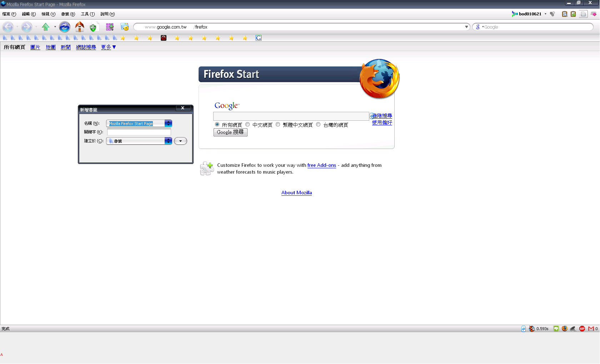Click the Home button in the toolbar
The width and height of the screenshot is (600, 364).
point(79,27)
